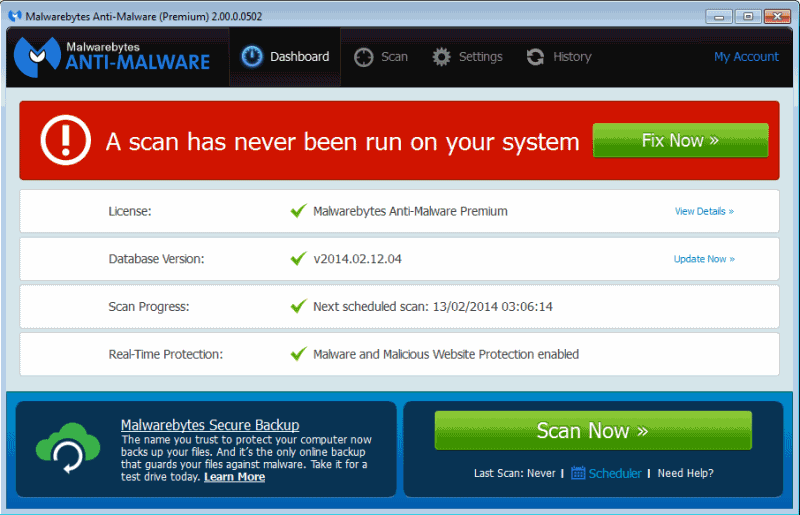Switch to the Scan tab
Screen dimensions: 800x515
point(381,57)
